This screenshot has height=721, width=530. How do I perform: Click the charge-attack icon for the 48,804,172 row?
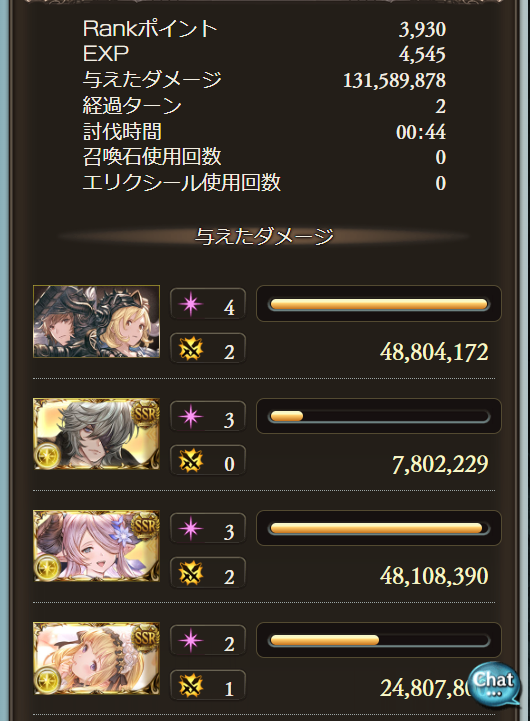(x=191, y=349)
